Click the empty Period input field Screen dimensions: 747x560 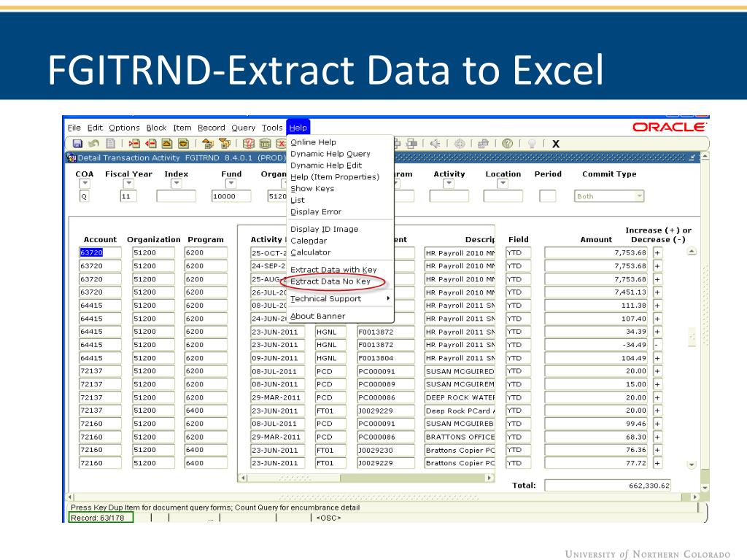547,196
